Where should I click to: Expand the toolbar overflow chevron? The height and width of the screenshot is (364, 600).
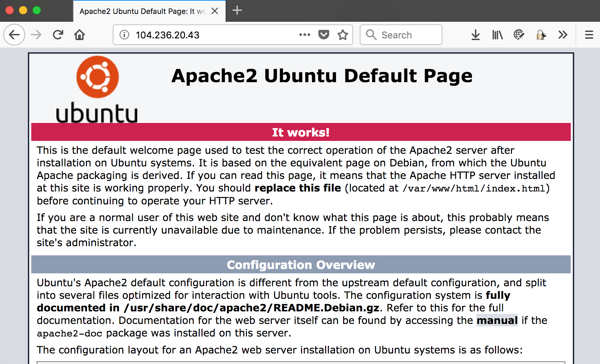click(x=563, y=35)
